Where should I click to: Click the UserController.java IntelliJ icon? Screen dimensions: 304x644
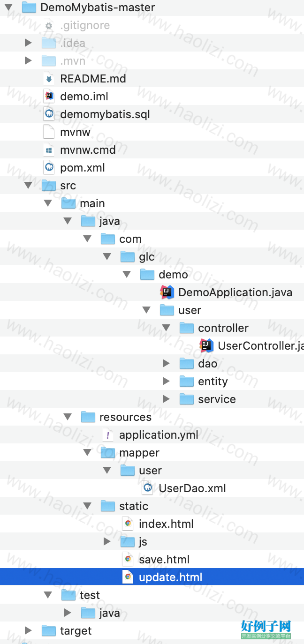(206, 346)
